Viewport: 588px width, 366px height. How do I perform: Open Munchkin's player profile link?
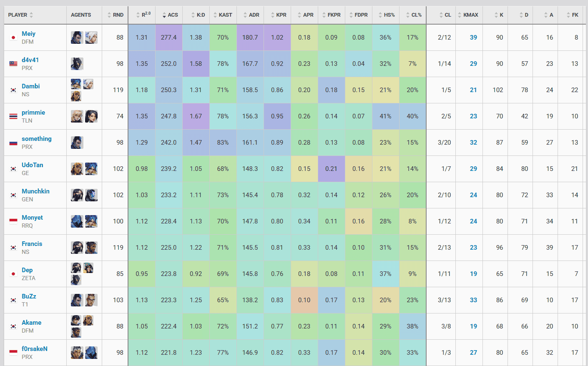(x=35, y=191)
